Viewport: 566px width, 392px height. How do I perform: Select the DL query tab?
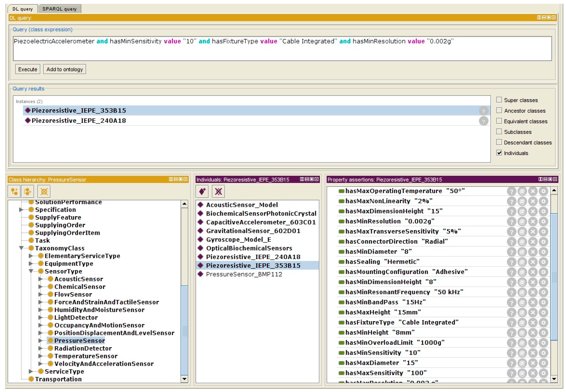tap(22, 9)
